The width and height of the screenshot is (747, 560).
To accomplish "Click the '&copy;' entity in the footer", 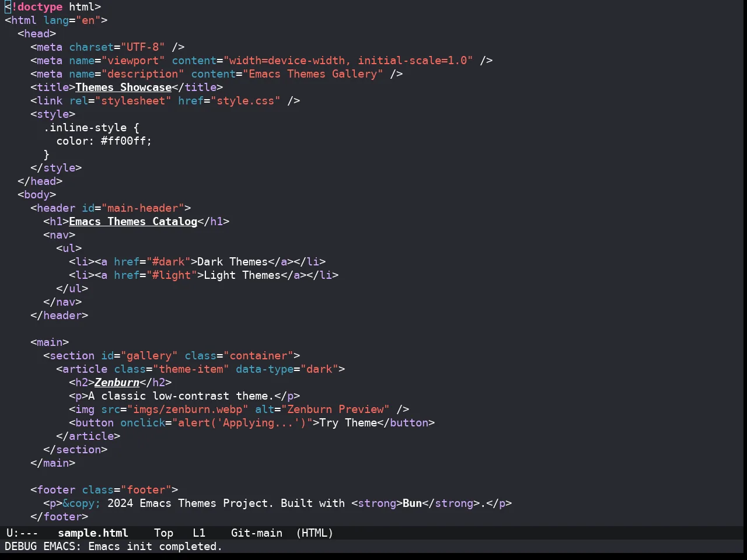I will tap(82, 503).
